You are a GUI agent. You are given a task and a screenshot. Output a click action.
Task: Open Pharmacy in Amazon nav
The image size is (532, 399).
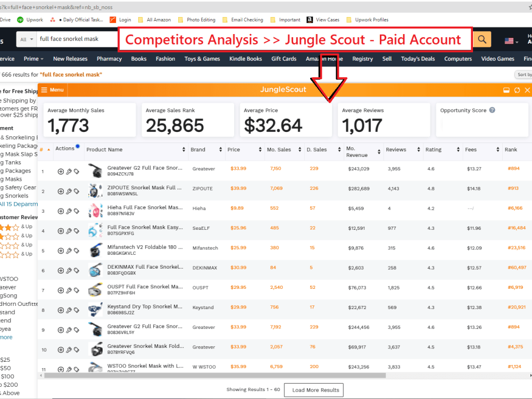(x=109, y=59)
